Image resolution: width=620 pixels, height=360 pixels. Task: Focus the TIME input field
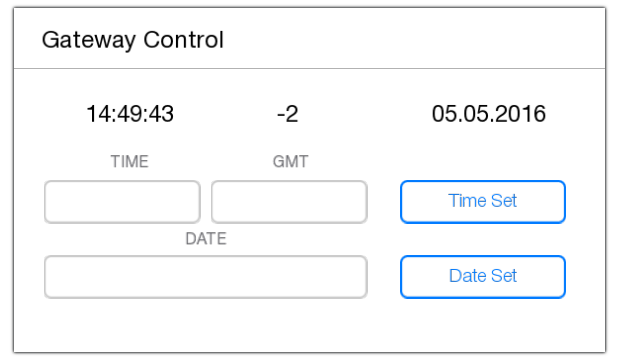(122, 202)
